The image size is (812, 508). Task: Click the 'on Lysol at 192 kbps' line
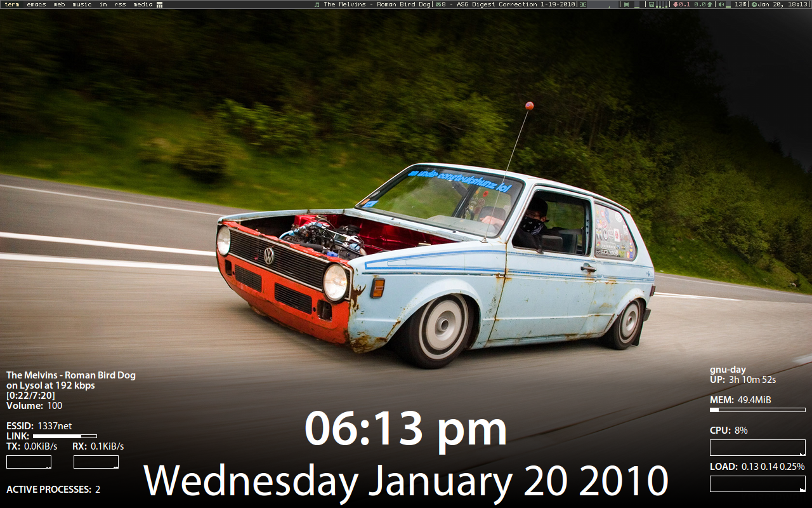pos(51,385)
